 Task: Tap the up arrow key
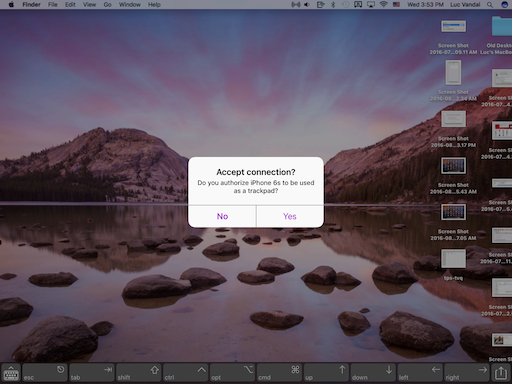(x=326, y=373)
